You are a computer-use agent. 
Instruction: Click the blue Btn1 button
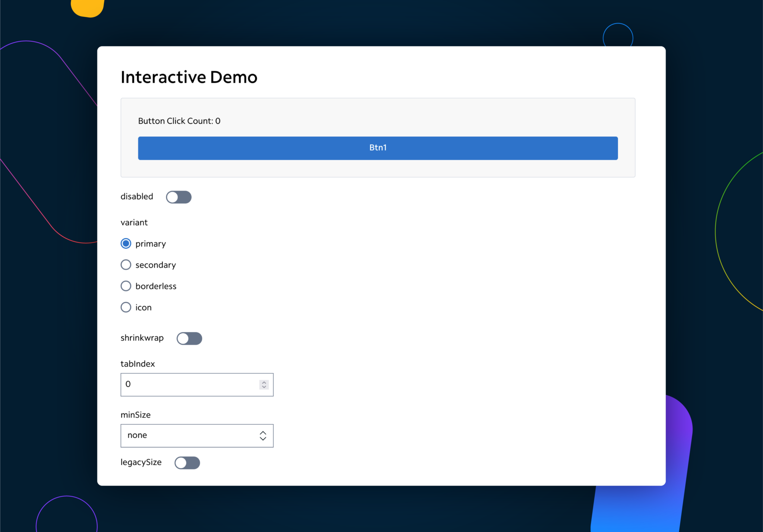[x=378, y=148]
